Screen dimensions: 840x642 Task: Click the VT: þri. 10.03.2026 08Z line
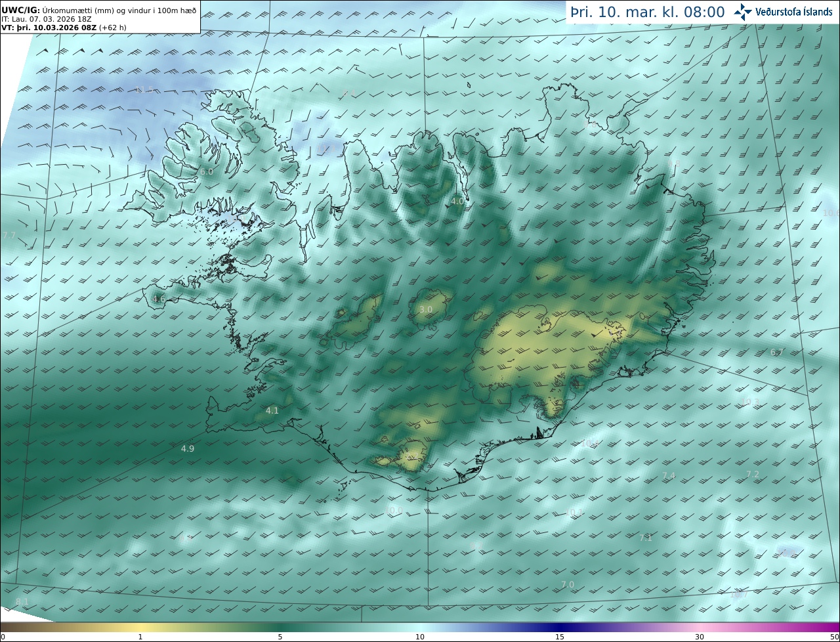click(x=64, y=28)
